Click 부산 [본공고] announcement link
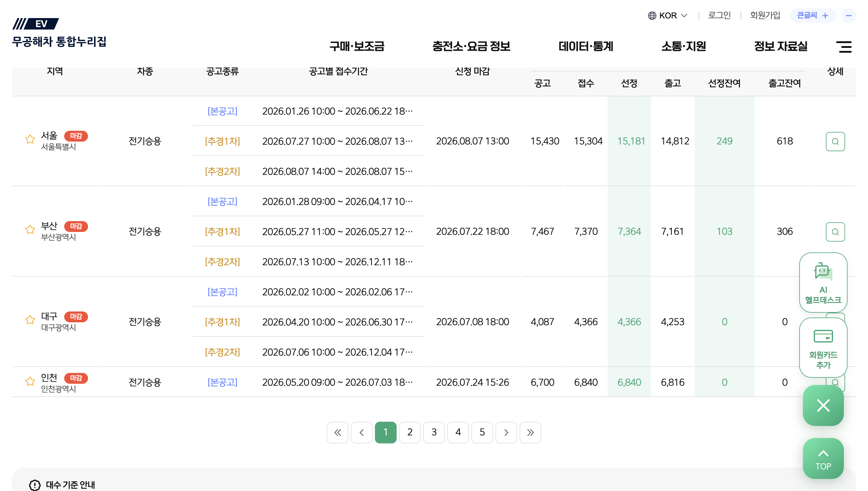Screen dimensions: 868x491 (x=222, y=202)
